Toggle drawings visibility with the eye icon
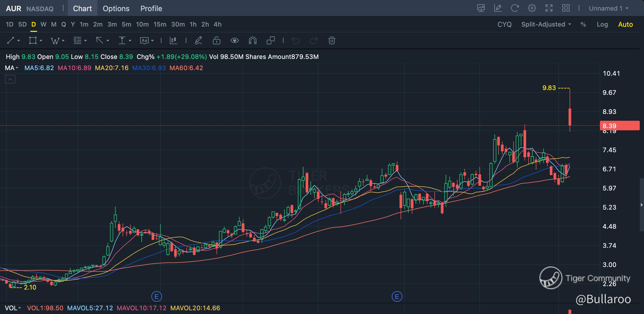Screen dimensions: 644x314 pos(234,41)
